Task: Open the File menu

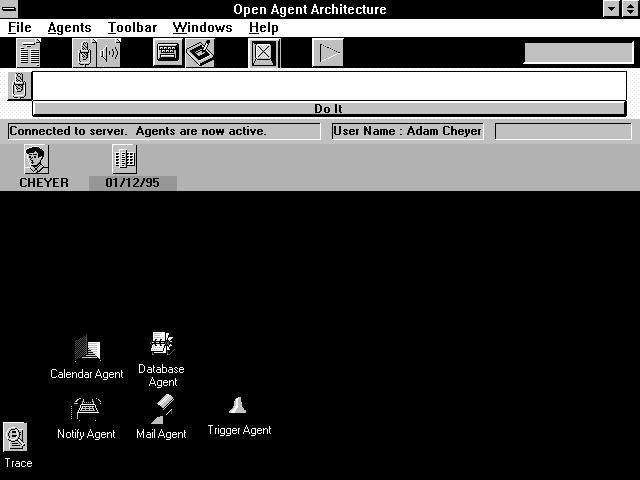Action: tap(20, 28)
